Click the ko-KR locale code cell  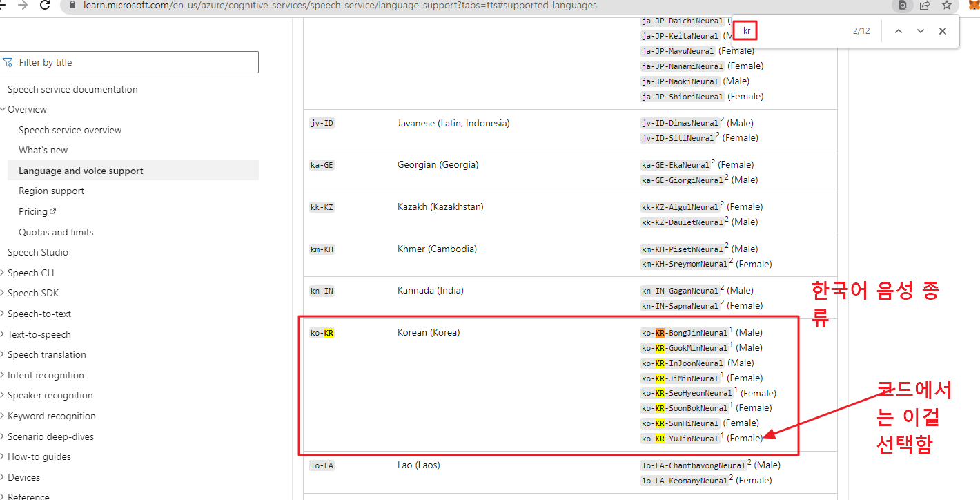click(322, 333)
